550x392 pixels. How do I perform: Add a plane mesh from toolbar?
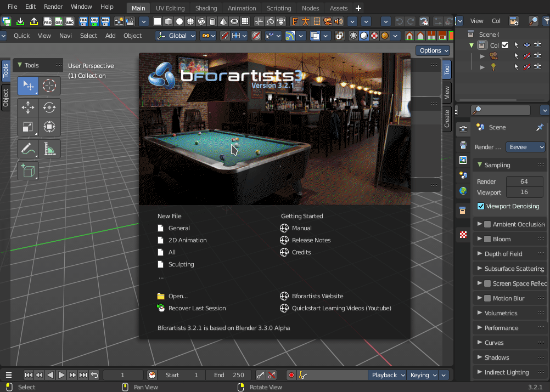pyautogui.click(x=158, y=21)
